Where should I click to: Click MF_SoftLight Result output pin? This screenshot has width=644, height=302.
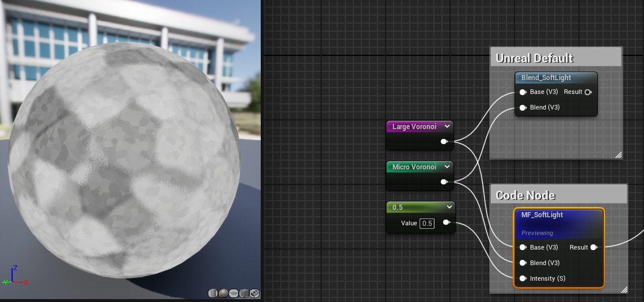pos(593,247)
